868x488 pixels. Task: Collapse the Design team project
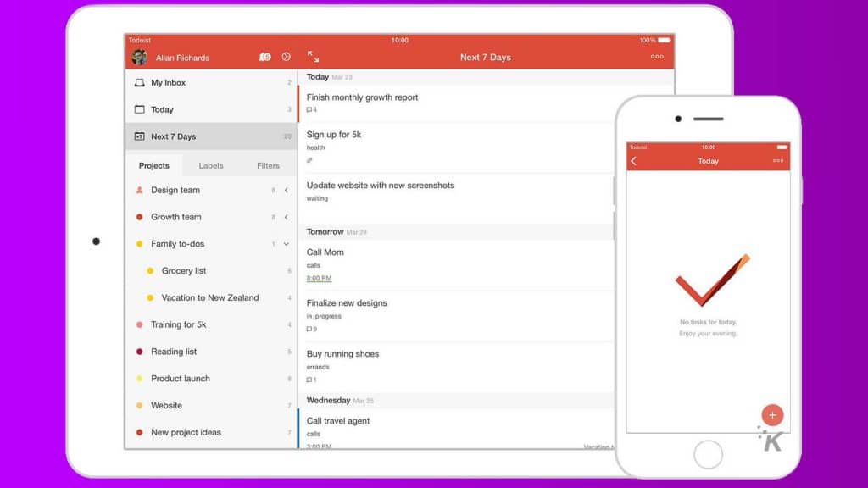click(285, 190)
